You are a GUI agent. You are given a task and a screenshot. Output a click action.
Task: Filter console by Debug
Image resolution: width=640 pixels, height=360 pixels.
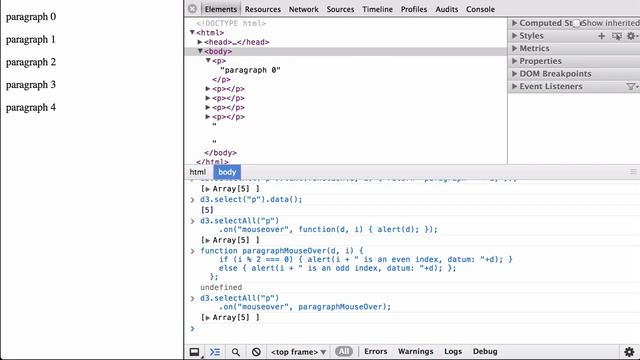485,351
